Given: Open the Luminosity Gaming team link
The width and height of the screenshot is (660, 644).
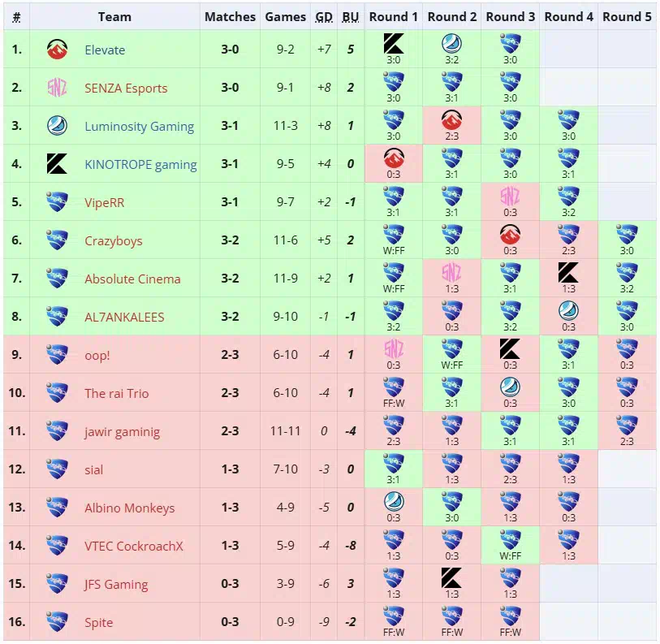Looking at the screenshot, I should [140, 127].
